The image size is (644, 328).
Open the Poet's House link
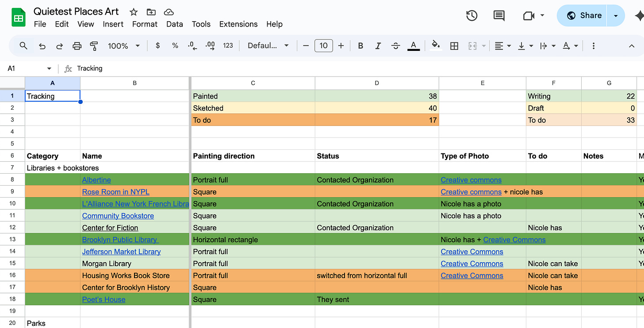point(104,299)
